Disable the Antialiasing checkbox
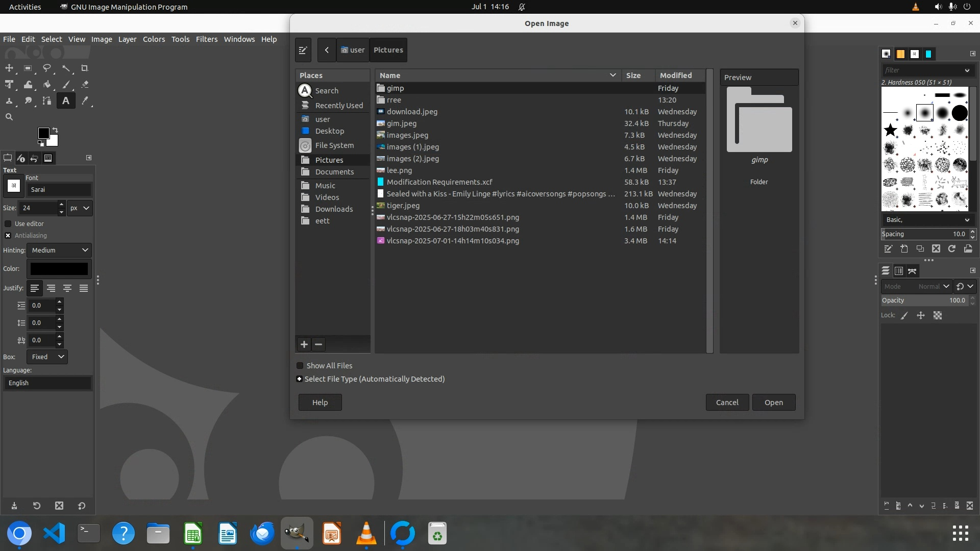This screenshot has width=980, height=551. point(8,236)
